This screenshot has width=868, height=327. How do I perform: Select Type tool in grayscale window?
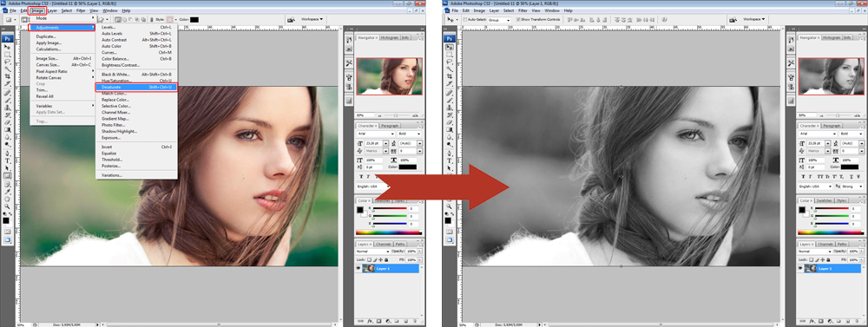450,160
